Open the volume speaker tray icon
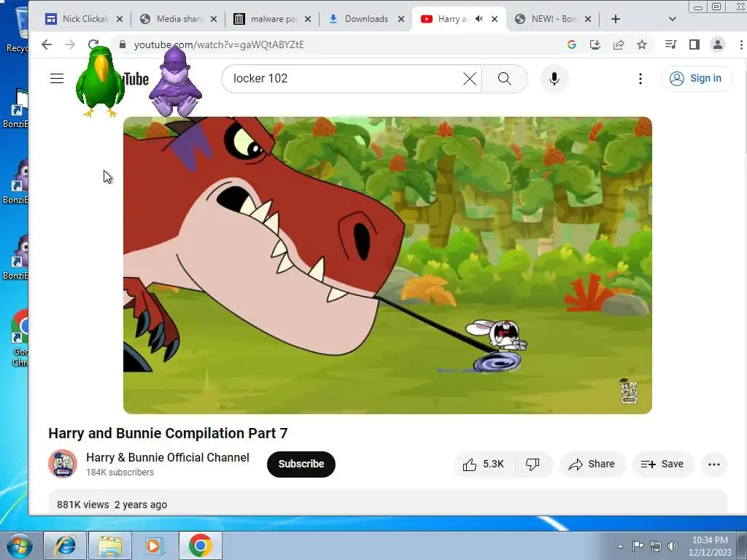 click(673, 545)
